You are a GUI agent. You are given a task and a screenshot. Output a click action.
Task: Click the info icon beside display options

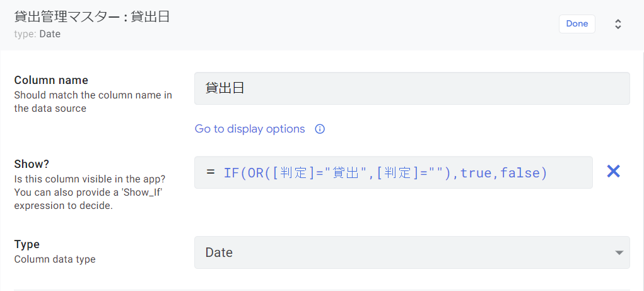click(x=320, y=129)
